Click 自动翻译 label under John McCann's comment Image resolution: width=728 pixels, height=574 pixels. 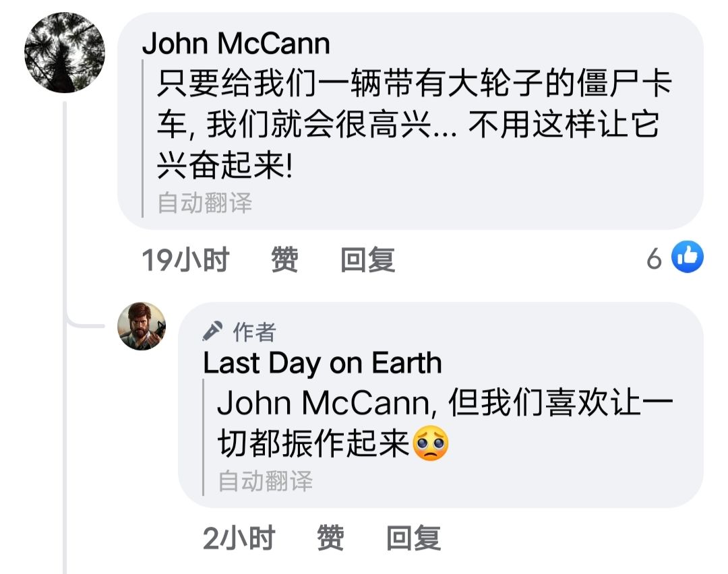tap(205, 202)
